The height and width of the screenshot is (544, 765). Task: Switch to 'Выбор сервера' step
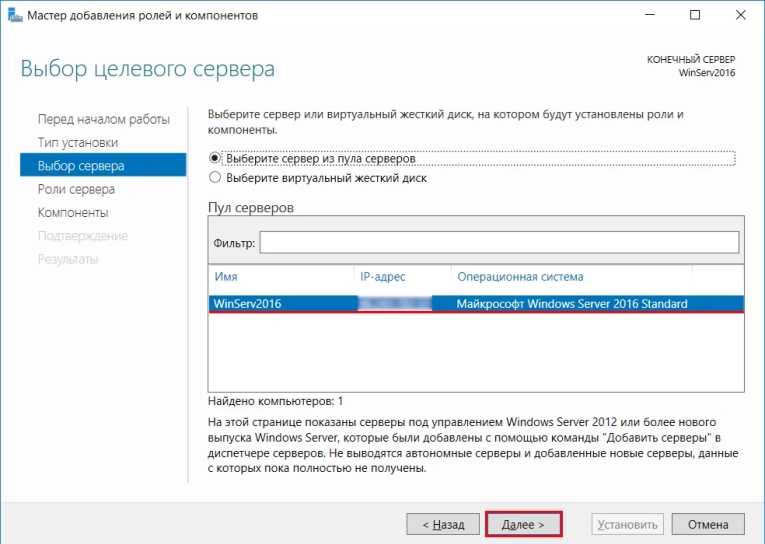click(x=81, y=165)
